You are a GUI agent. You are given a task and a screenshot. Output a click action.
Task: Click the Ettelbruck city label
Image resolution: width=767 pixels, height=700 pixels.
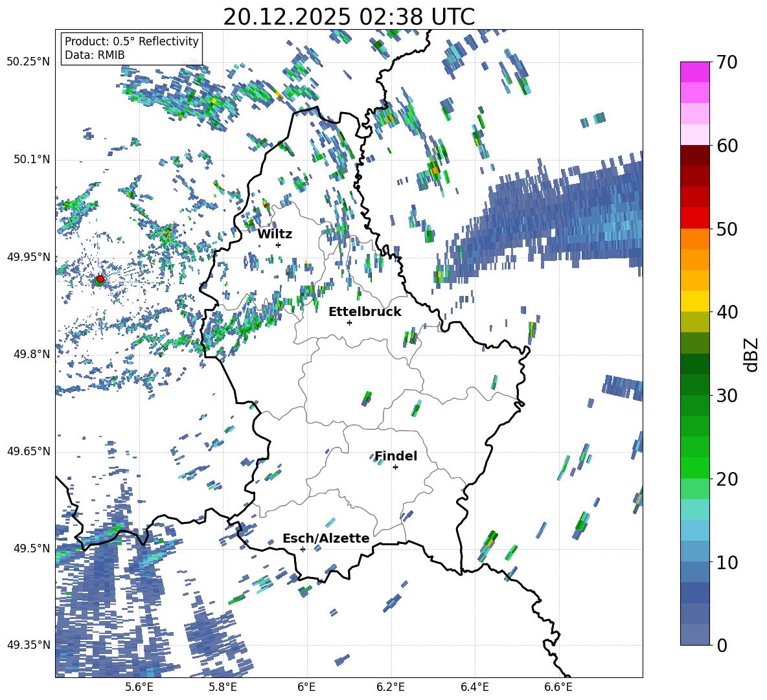[x=365, y=312]
